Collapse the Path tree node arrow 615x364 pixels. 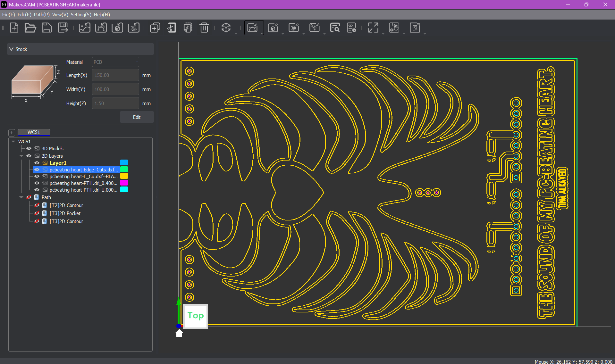(x=21, y=197)
